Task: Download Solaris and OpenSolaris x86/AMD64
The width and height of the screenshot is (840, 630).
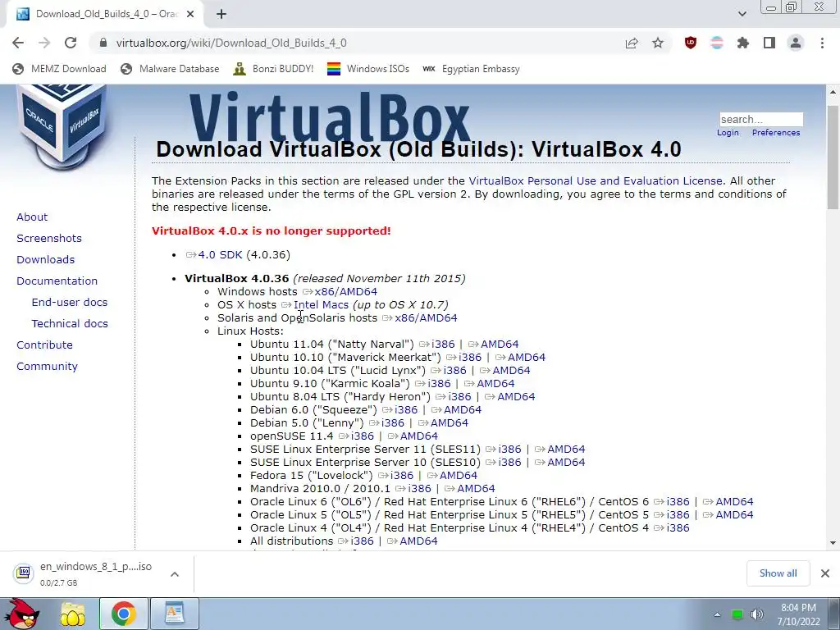Action: tap(426, 318)
